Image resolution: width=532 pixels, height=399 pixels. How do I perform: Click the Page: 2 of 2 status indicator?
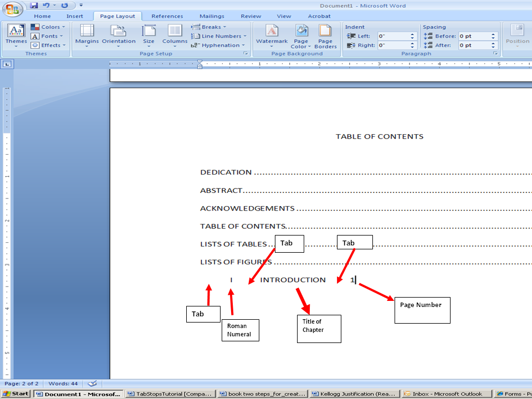coord(22,383)
